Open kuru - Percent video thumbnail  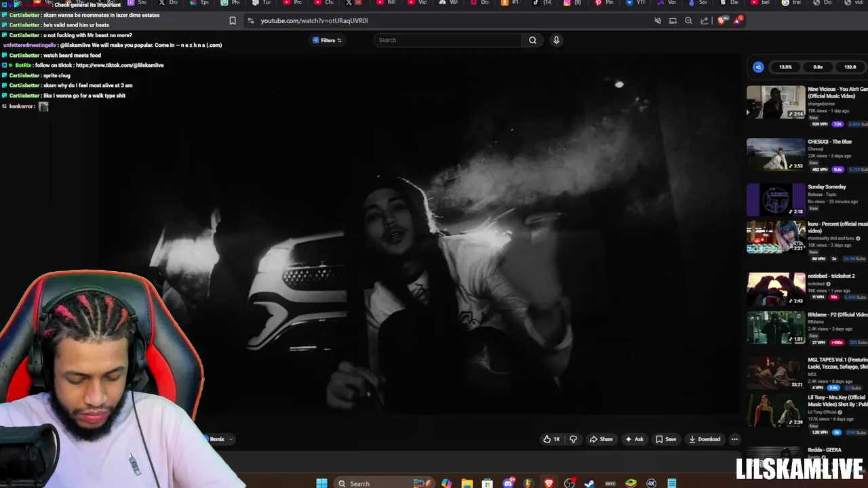click(776, 237)
